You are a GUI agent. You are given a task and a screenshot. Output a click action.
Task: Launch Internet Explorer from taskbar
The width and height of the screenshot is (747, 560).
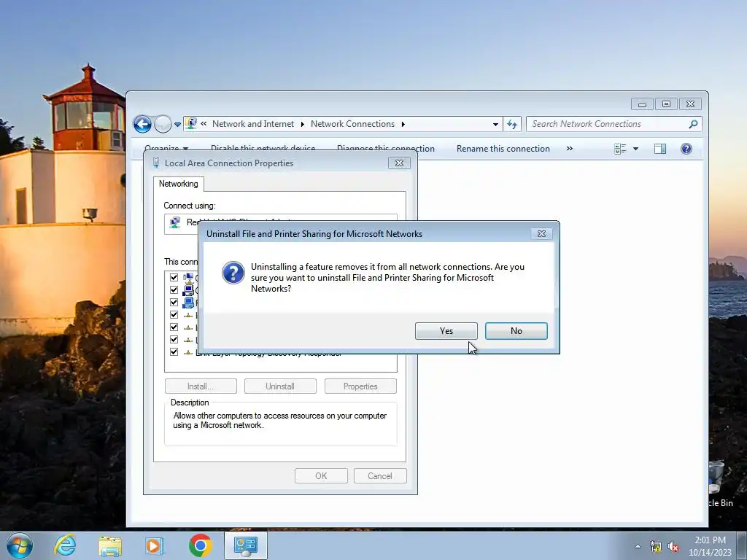click(x=65, y=545)
